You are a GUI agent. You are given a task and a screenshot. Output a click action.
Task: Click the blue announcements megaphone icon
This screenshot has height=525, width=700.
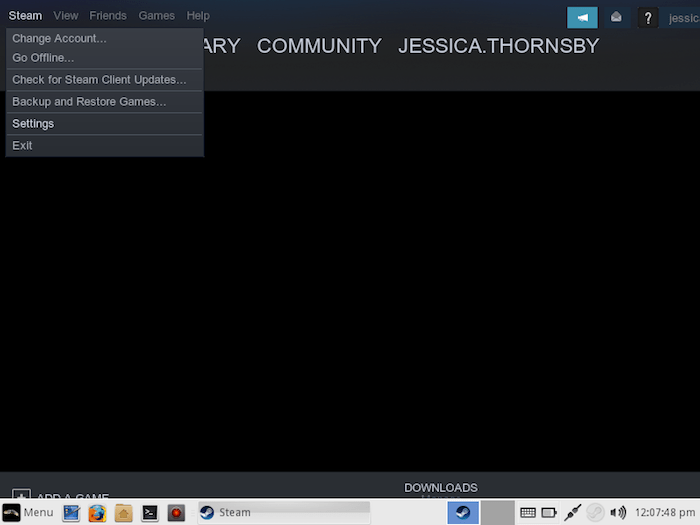pyautogui.click(x=582, y=17)
